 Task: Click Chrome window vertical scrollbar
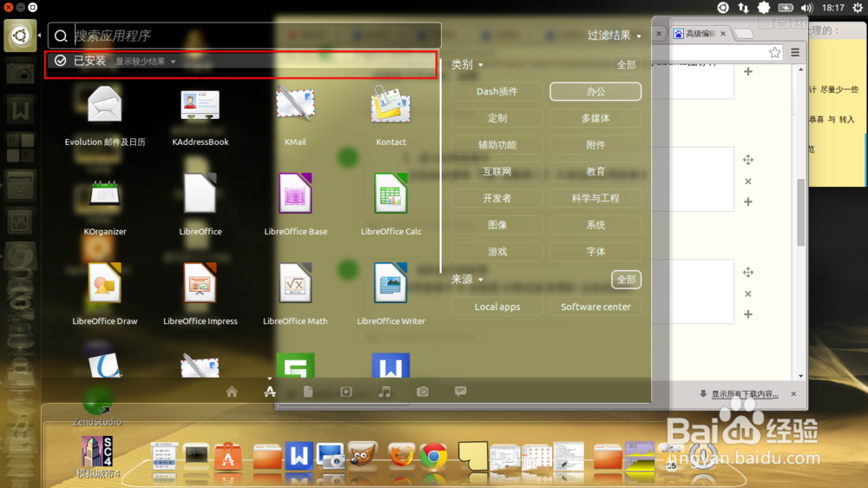[x=801, y=212]
